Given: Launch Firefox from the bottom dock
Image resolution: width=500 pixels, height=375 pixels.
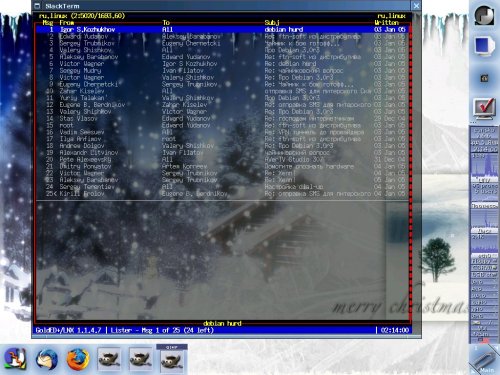Looking at the screenshot, I should 78,359.
